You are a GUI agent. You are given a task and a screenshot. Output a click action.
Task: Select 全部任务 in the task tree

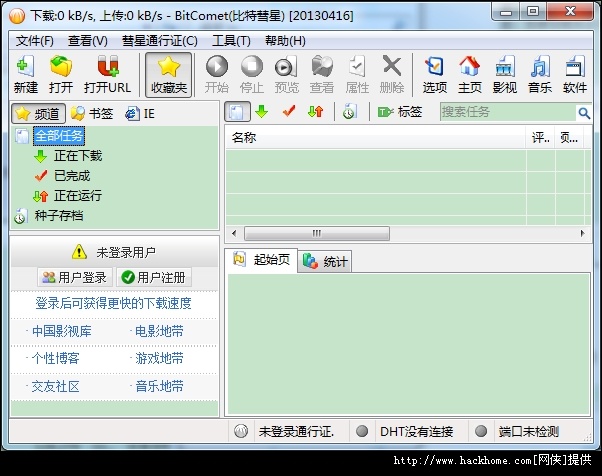point(59,136)
